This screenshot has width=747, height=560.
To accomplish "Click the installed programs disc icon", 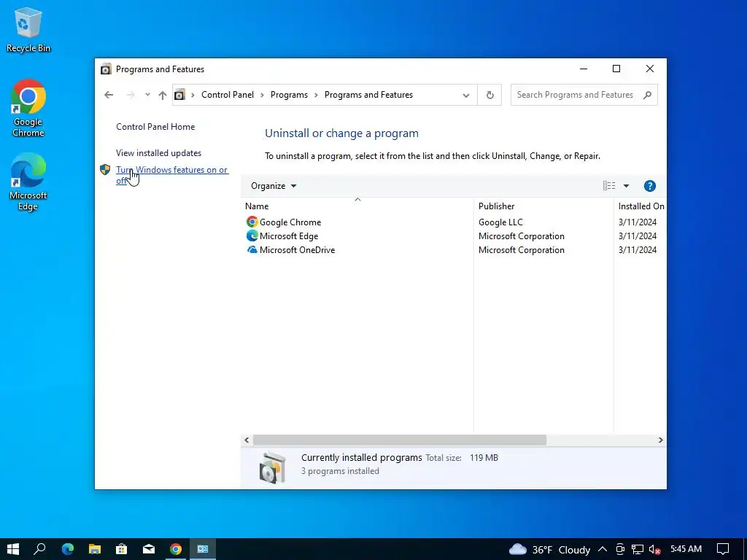I will coord(273,467).
